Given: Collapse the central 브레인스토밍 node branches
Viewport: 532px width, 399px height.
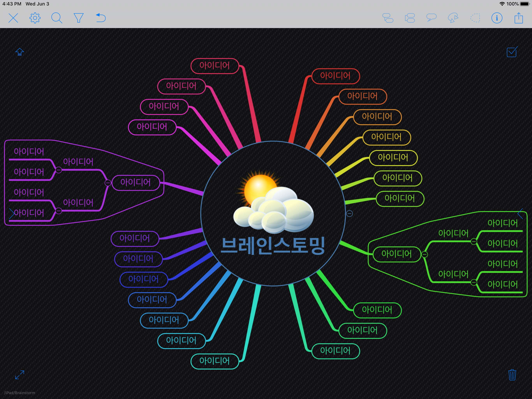Looking at the screenshot, I should 350,214.
